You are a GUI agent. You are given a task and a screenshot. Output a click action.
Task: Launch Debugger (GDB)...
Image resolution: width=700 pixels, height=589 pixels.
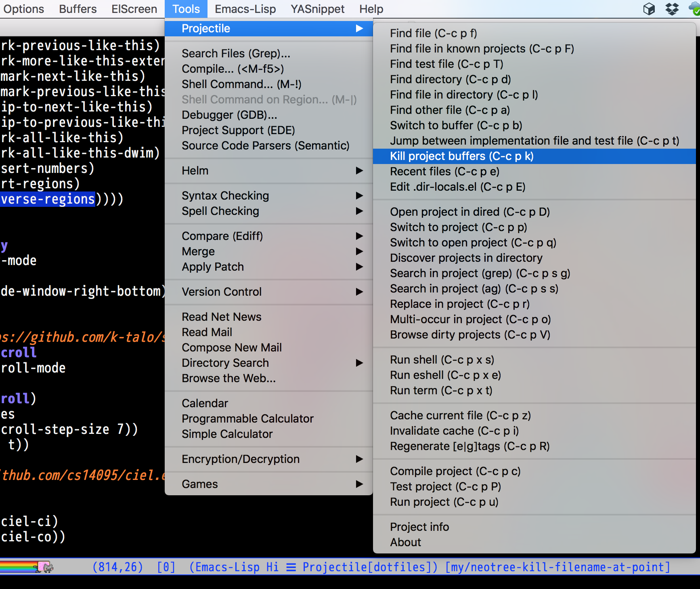tap(269, 115)
